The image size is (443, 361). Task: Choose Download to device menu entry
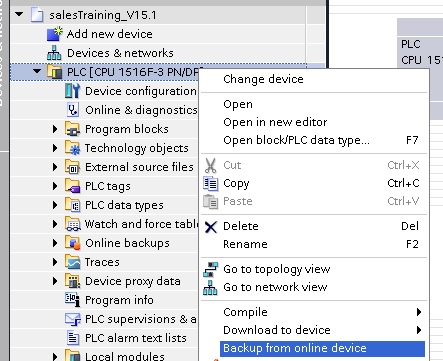tap(277, 330)
